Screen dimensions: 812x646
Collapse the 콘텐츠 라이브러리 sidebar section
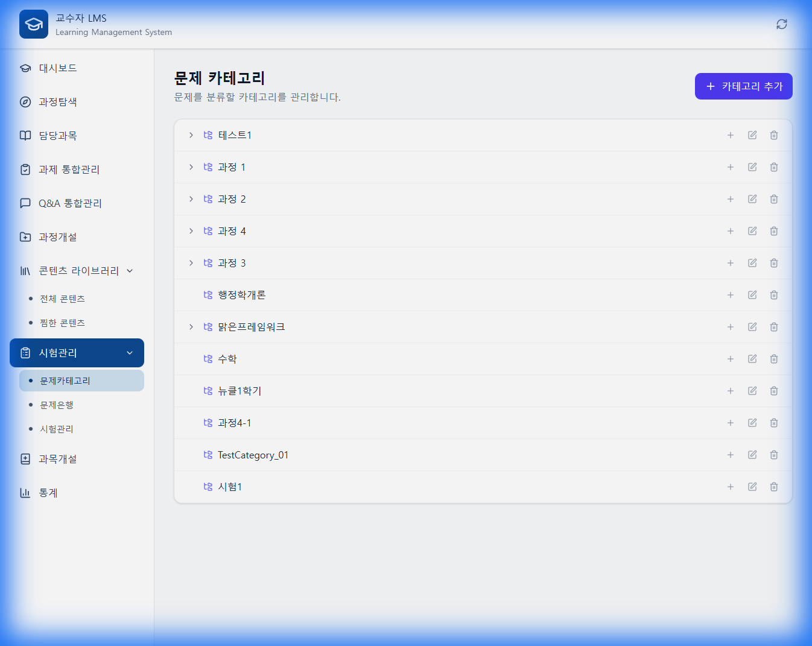[x=129, y=271]
